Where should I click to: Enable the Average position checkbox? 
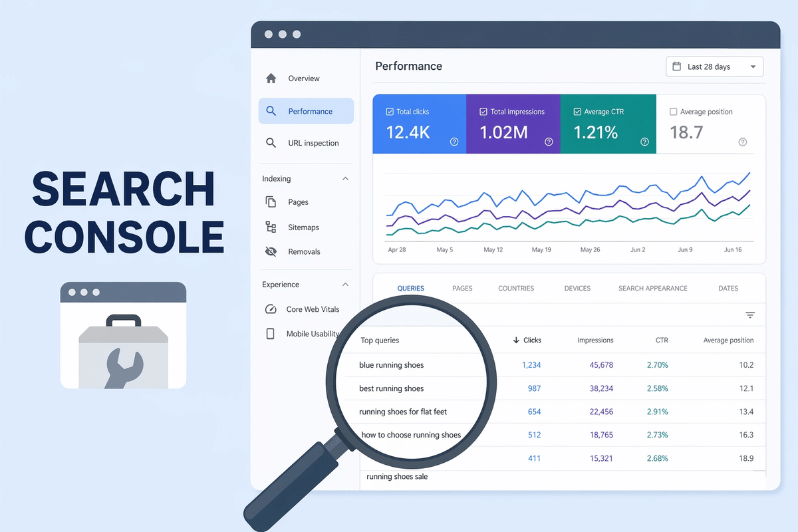674,112
